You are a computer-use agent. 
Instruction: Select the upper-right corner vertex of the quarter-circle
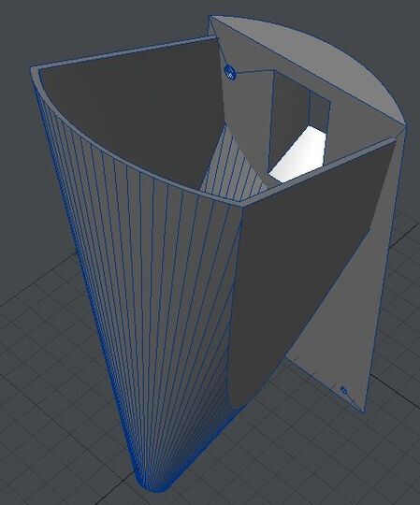405,126
